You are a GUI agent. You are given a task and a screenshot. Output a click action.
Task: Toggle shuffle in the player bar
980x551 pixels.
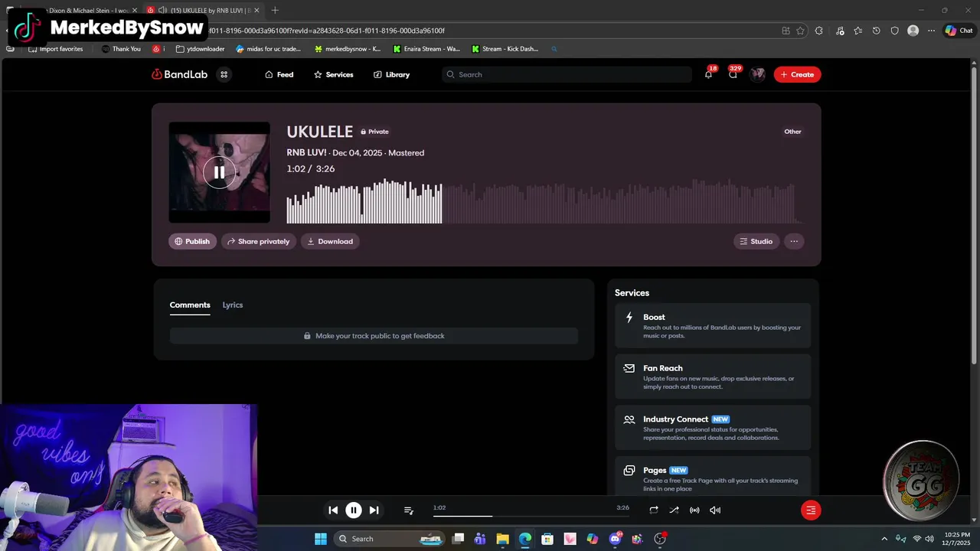(674, 510)
